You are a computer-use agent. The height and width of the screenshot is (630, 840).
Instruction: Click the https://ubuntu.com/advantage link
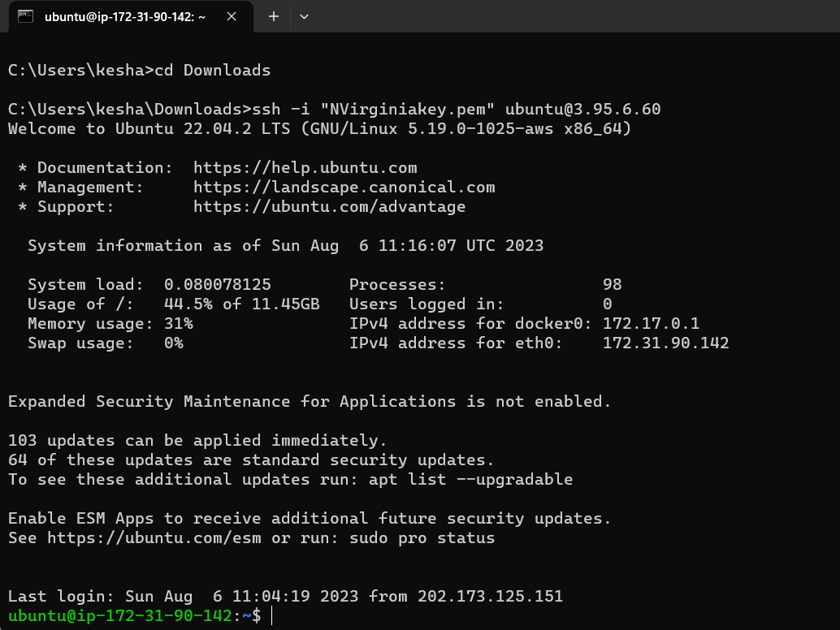coord(330,206)
